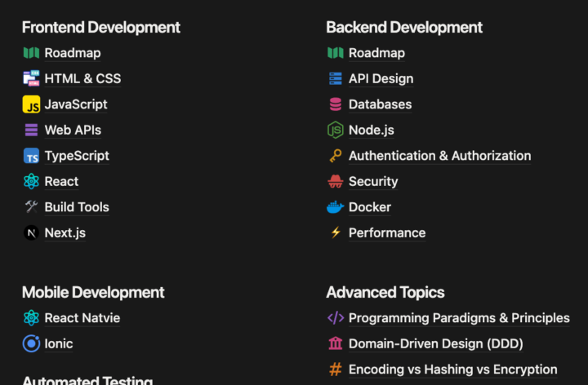Open the Node.js page

372,130
